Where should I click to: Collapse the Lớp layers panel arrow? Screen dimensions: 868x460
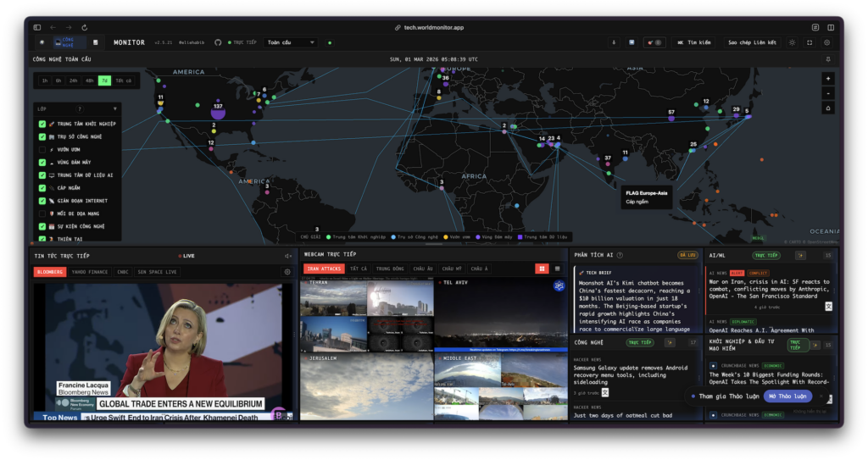[x=114, y=109]
